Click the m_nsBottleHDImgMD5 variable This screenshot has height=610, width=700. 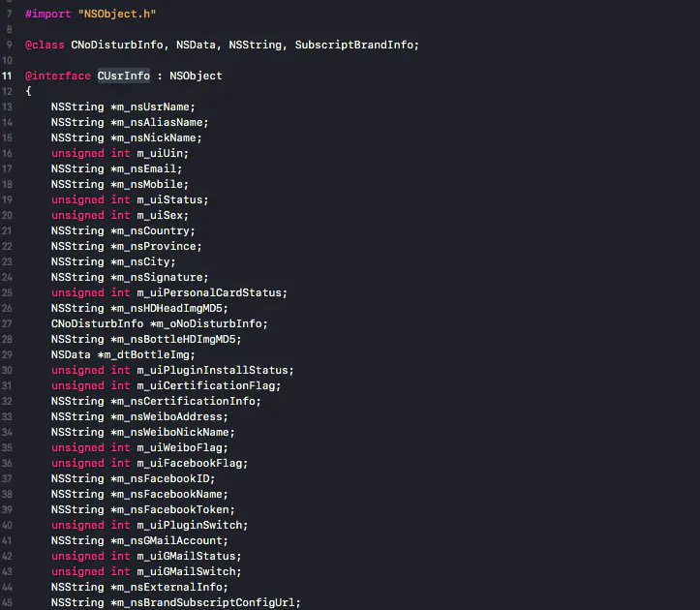coord(177,340)
